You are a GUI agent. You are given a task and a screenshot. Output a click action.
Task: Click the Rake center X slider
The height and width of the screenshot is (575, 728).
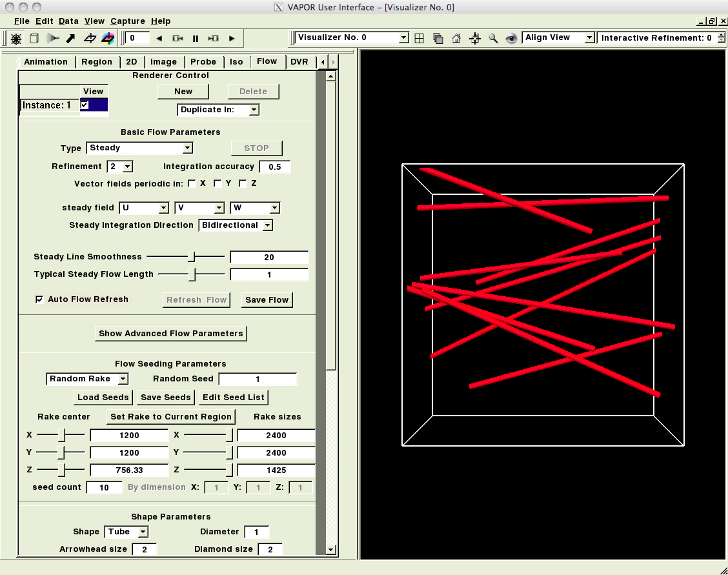coord(61,436)
